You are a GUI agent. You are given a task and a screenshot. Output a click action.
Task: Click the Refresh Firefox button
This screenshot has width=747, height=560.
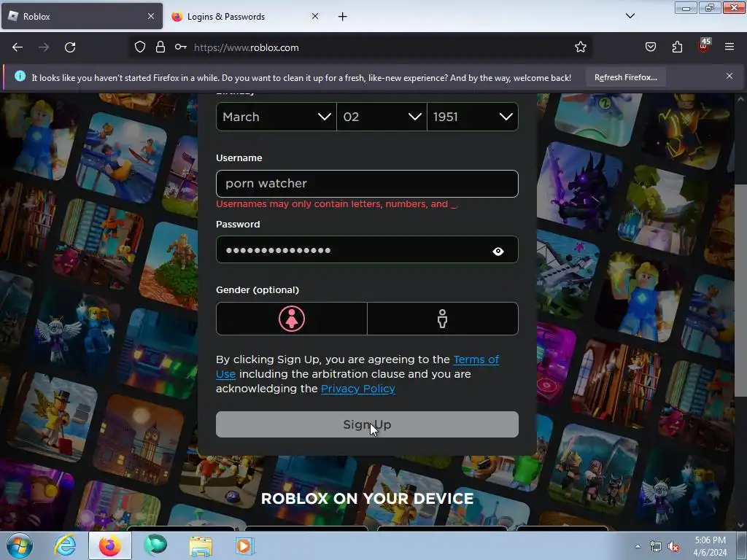click(x=625, y=77)
